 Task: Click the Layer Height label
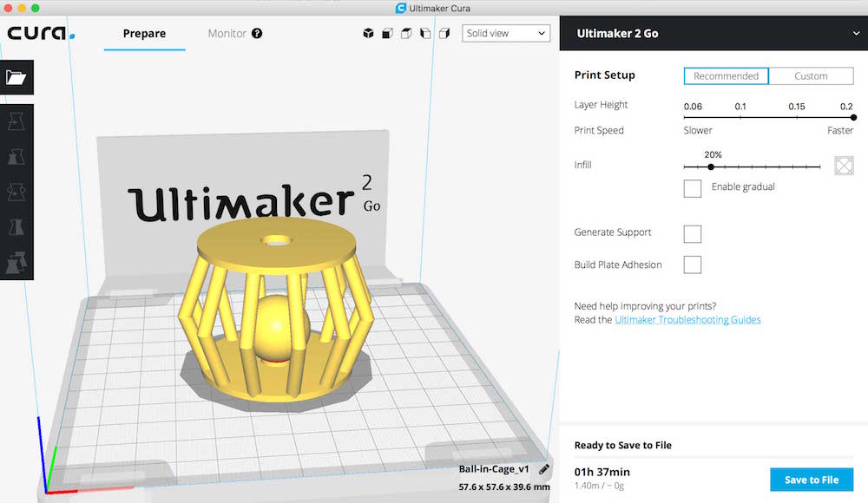[x=601, y=105]
